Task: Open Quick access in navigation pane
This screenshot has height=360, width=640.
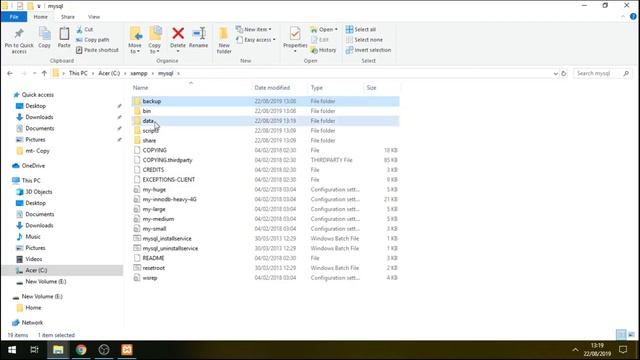Action: 38,95
